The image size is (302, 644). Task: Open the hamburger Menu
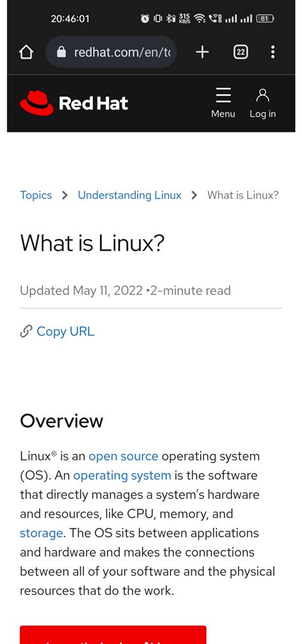coord(223,103)
